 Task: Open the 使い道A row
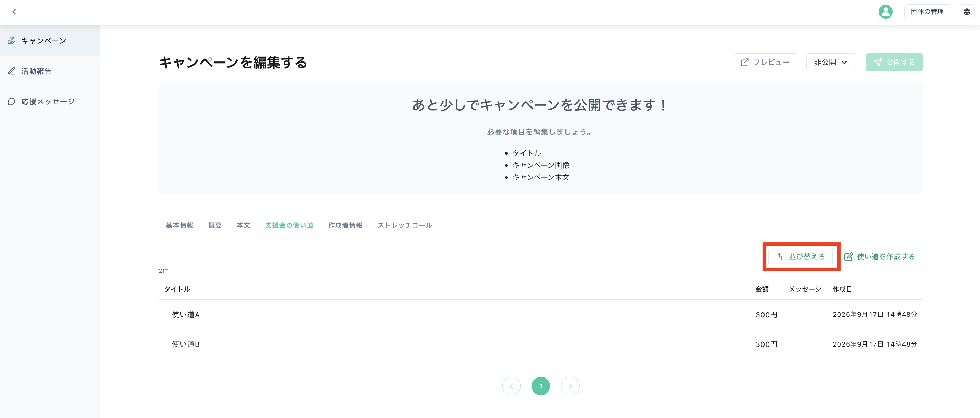[x=540, y=315]
